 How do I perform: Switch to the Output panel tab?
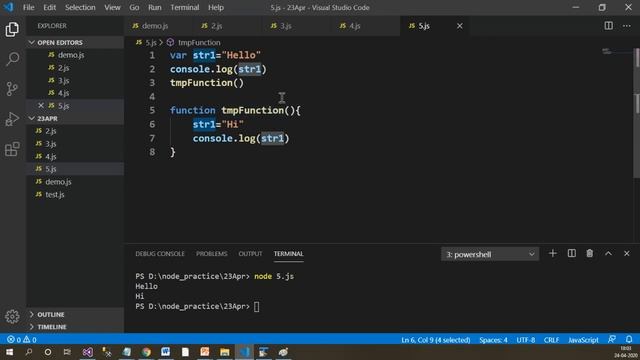point(250,253)
